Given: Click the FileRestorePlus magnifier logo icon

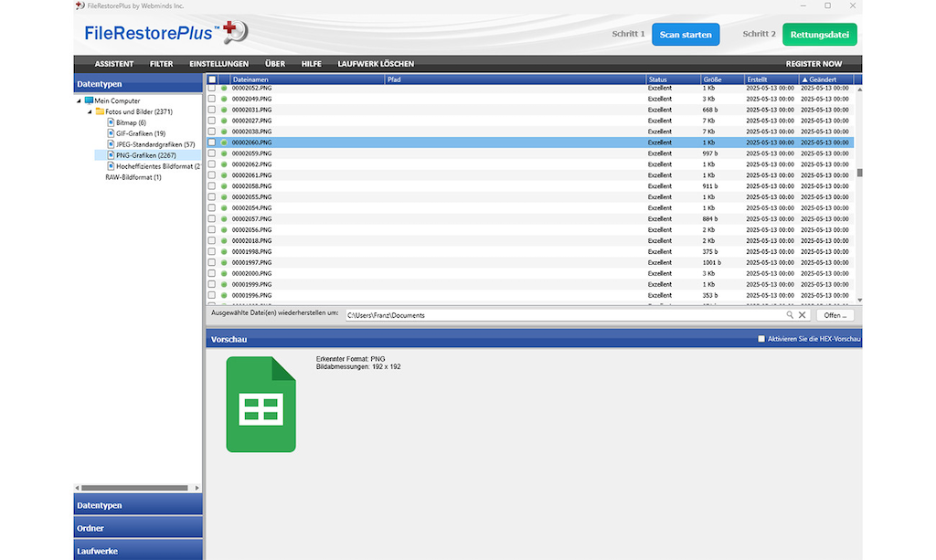Looking at the screenshot, I should 235,31.
